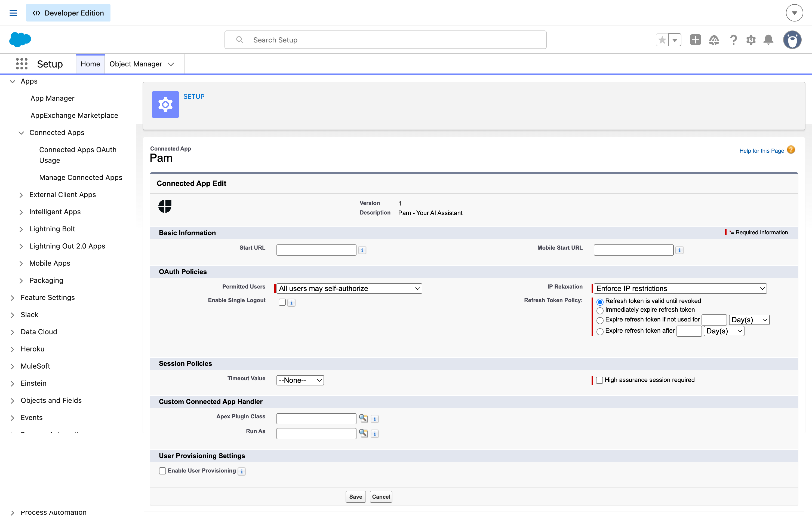Open the notifications bell
The height and width of the screenshot is (518, 812).
pos(768,40)
